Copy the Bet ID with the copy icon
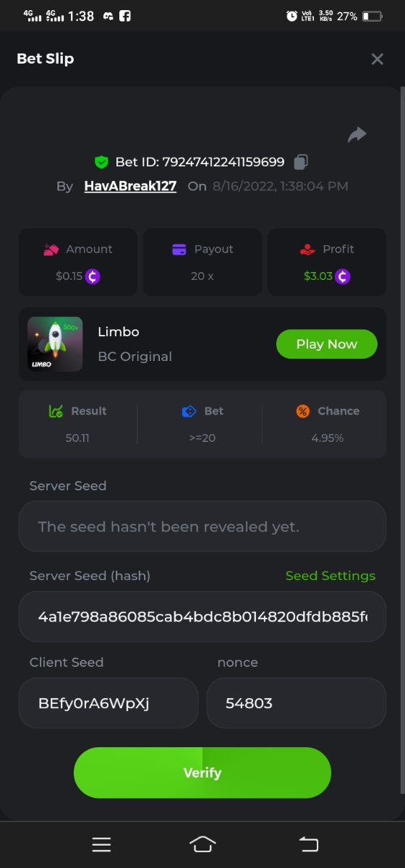This screenshot has height=868, width=405. (302, 162)
